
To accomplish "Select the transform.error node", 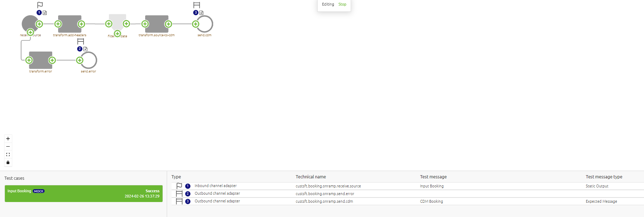I will click(41, 60).
